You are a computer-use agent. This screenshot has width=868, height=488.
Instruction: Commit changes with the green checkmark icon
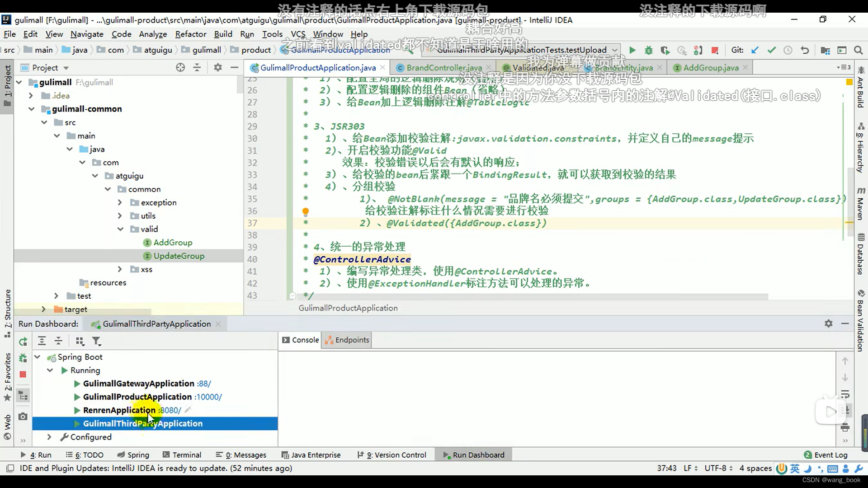[x=772, y=50]
